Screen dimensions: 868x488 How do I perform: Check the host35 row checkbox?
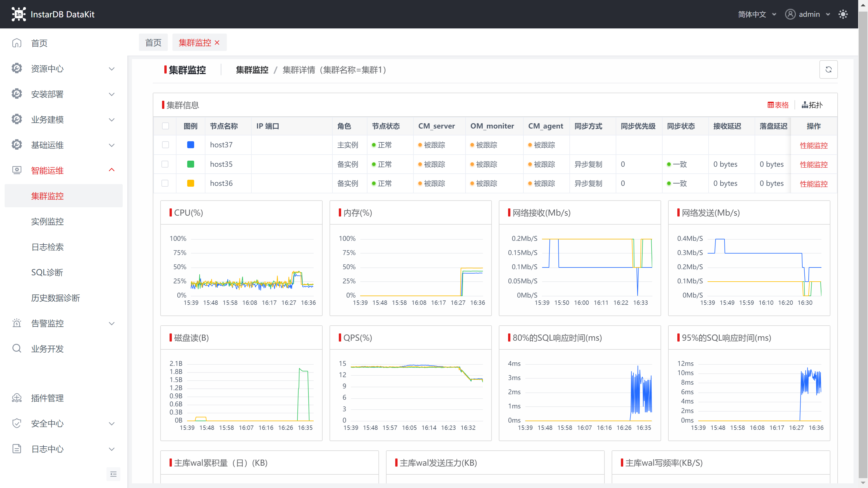[x=165, y=164]
